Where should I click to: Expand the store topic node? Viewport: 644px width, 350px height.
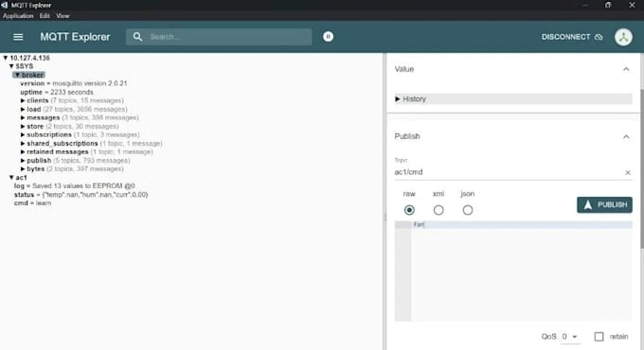[23, 127]
